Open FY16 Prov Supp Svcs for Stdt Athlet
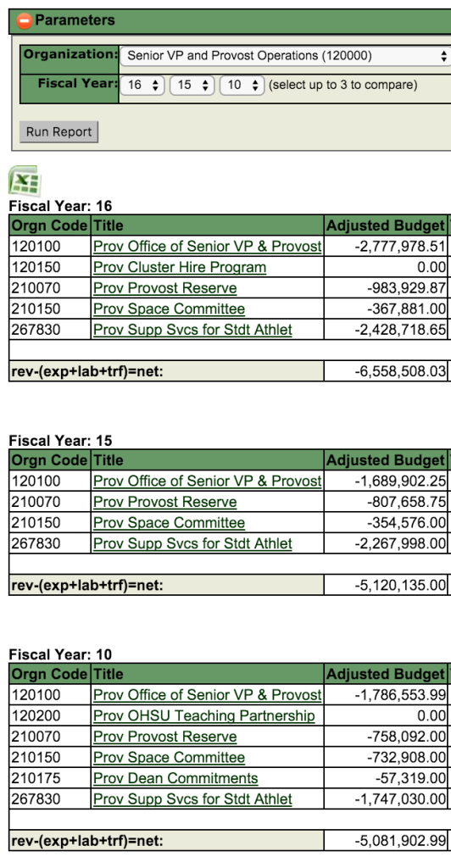 [192, 330]
